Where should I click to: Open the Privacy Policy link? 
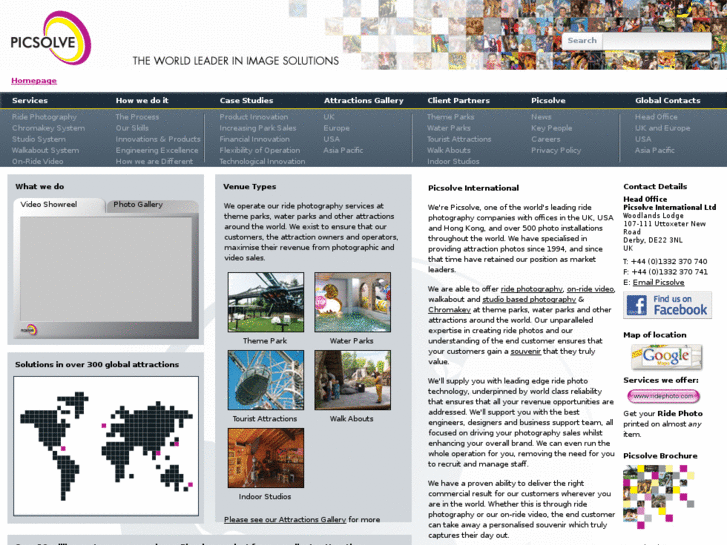click(556, 150)
